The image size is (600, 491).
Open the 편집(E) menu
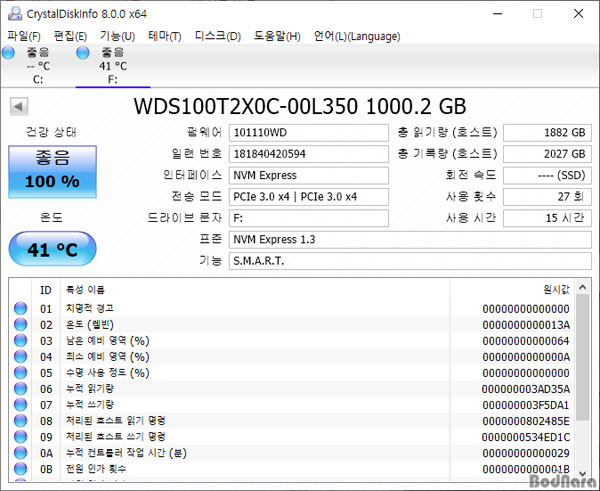pyautogui.click(x=70, y=36)
